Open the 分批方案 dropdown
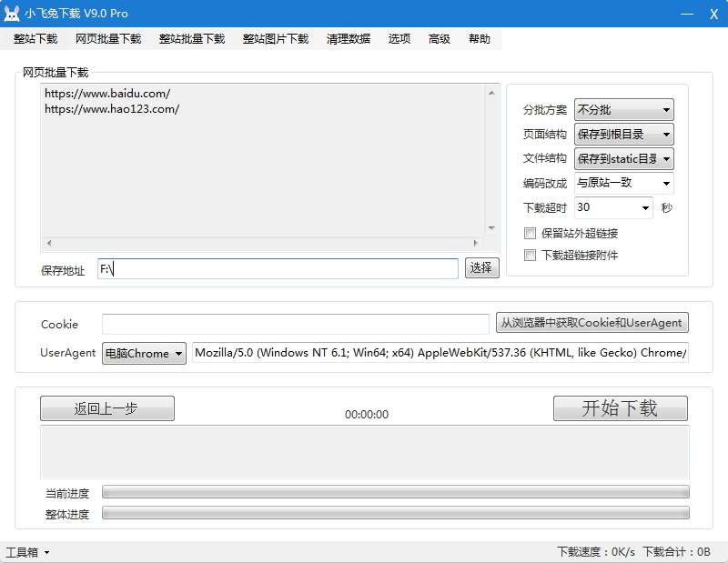728x563 pixels. coord(624,110)
